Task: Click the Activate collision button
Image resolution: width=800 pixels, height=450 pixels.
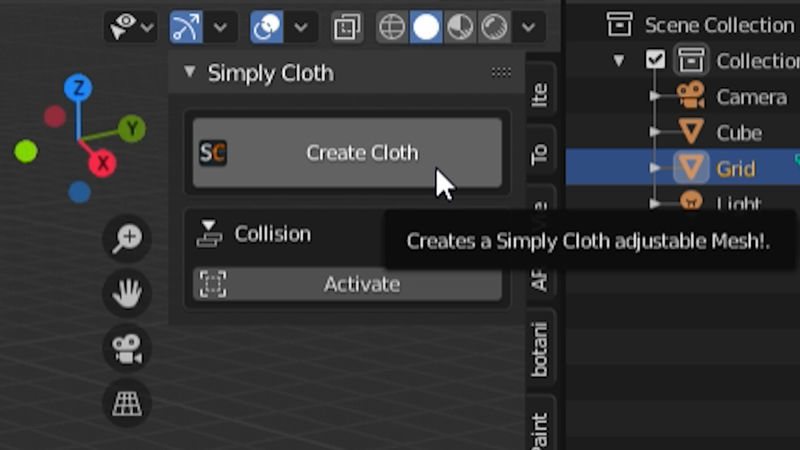Action: [x=347, y=284]
